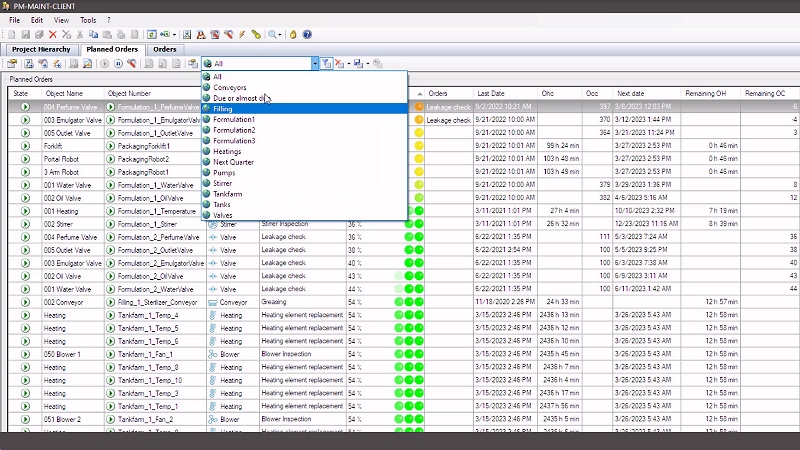This screenshot has height=450, width=800.
Task: Open the View menu
Action: (61, 20)
